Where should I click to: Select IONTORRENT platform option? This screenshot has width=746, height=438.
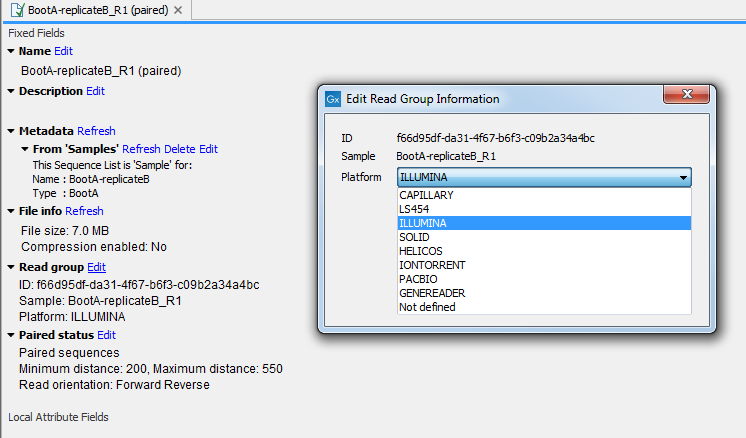[x=431, y=265]
